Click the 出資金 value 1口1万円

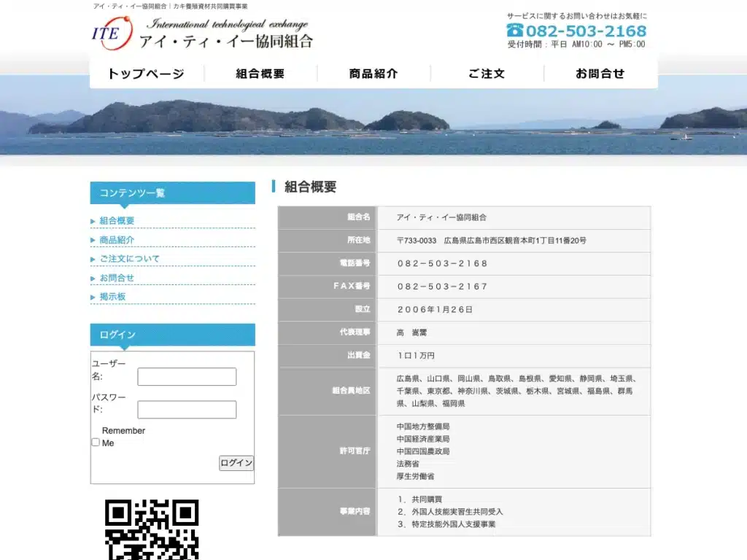coord(416,356)
